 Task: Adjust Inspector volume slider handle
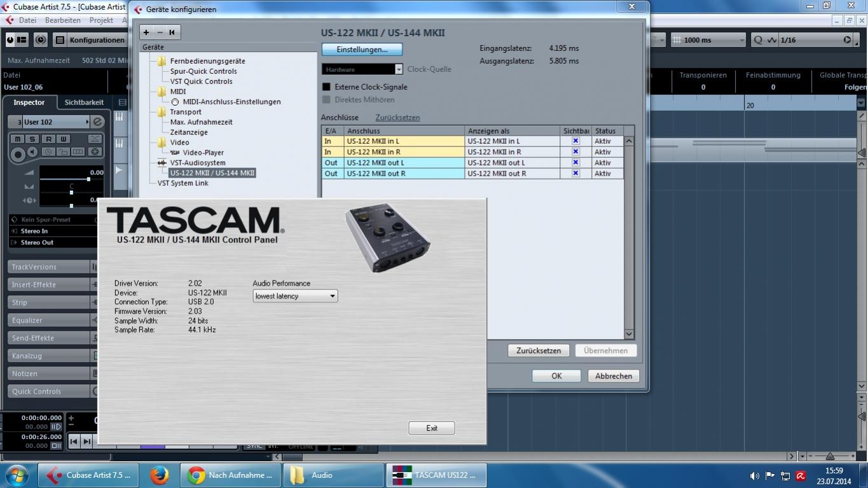point(88,179)
